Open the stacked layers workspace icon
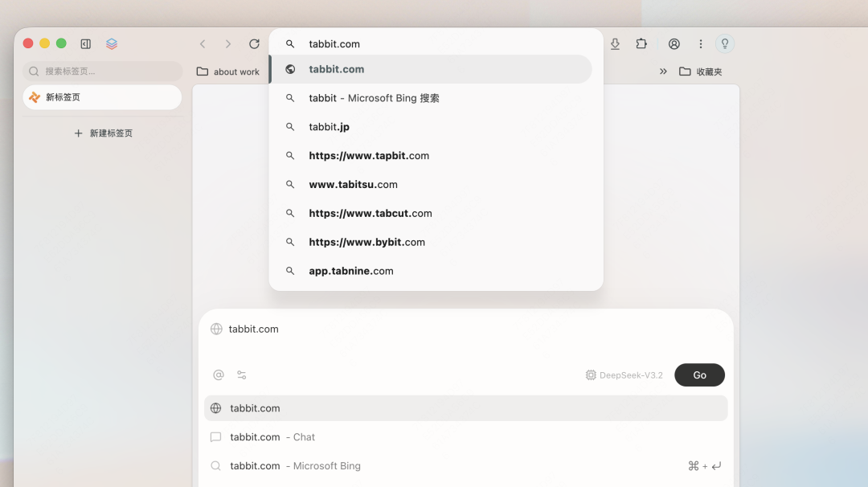The image size is (868, 487). pos(111,43)
